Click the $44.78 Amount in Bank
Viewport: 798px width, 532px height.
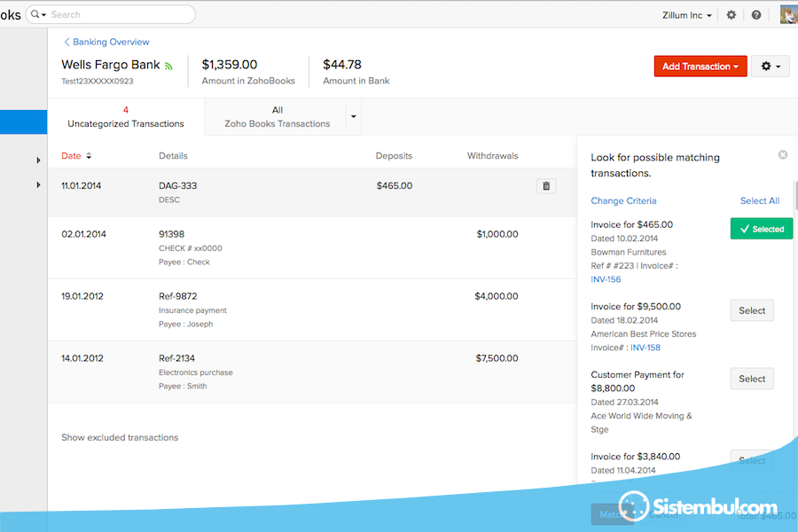pyautogui.click(x=342, y=65)
